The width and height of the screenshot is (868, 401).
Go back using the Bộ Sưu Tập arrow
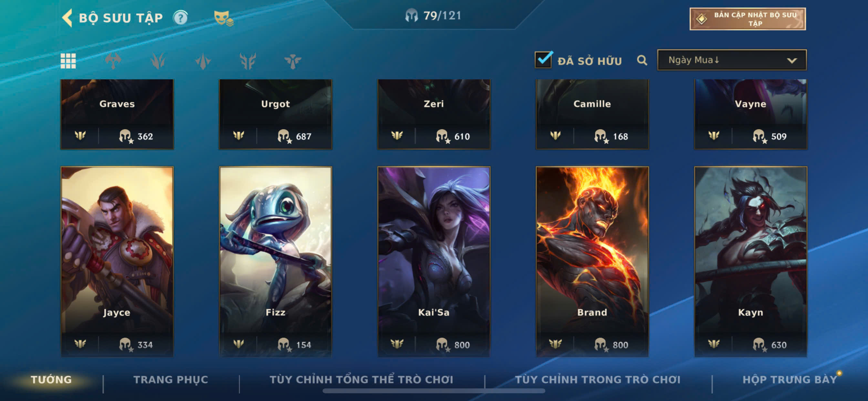[67, 18]
